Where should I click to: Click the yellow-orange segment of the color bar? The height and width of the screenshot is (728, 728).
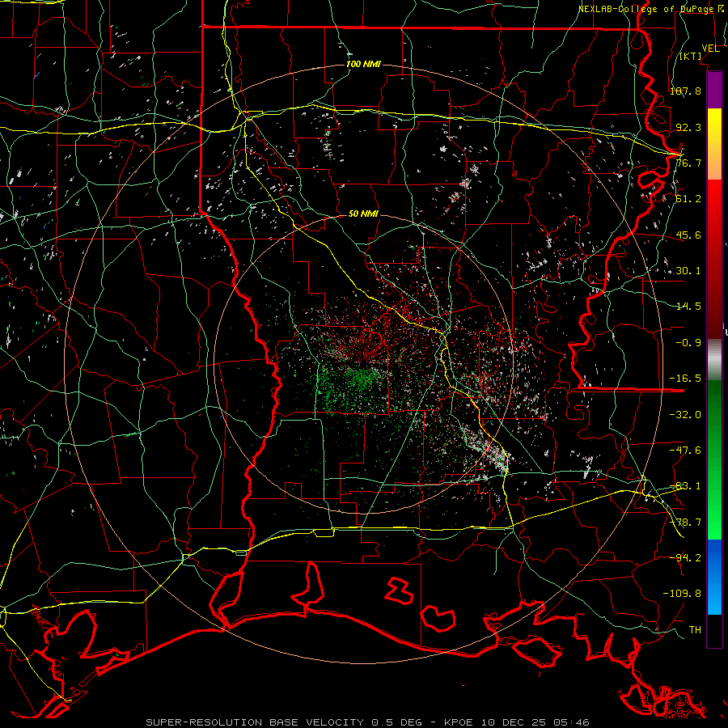(714, 144)
